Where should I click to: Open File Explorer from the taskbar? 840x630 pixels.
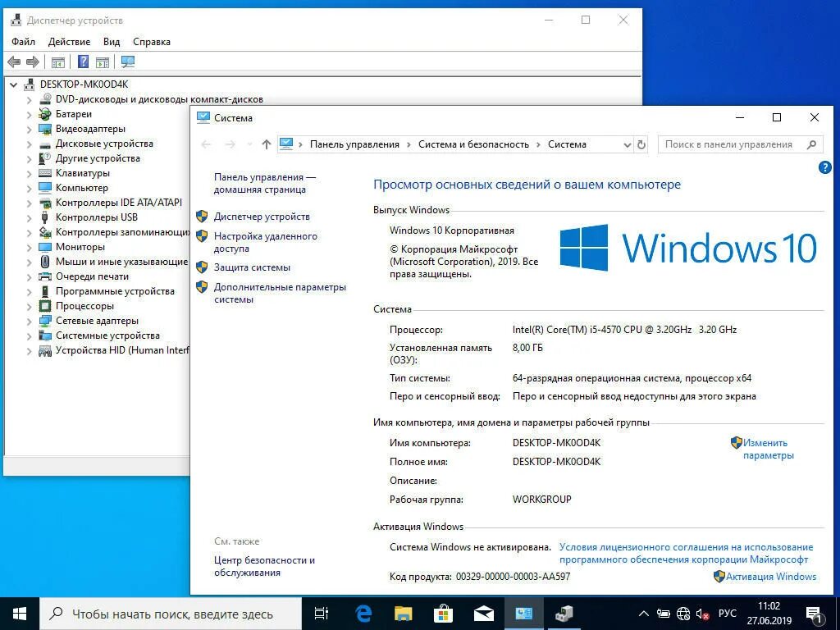[404, 614]
